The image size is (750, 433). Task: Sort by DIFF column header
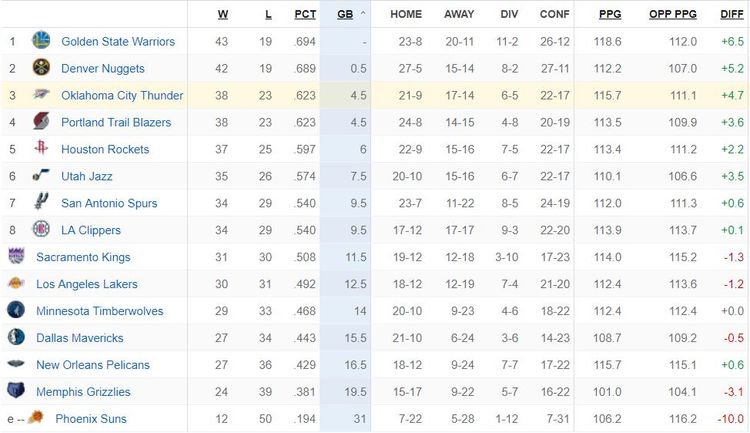click(x=731, y=14)
